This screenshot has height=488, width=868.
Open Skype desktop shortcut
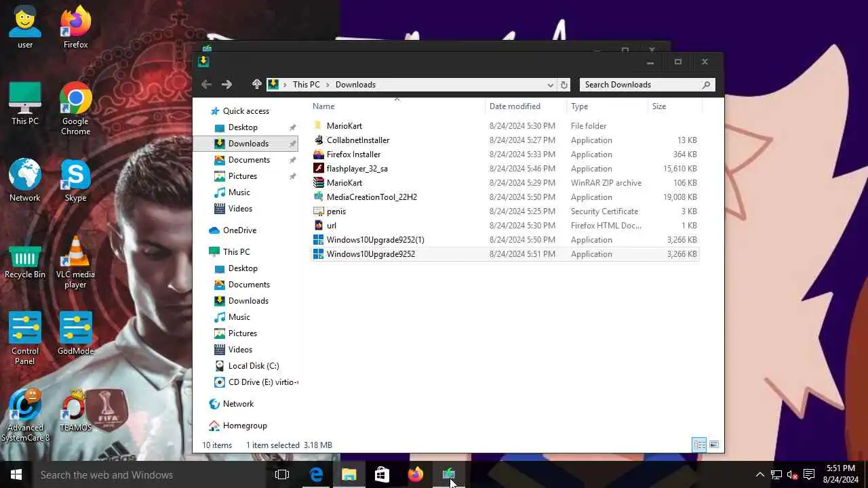click(75, 181)
